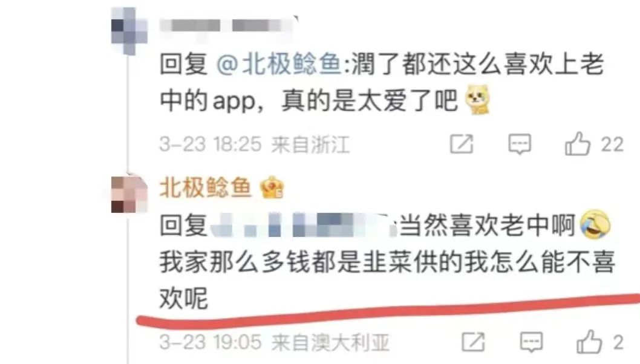Click the timestamp 3-23 19:05

coord(210,342)
